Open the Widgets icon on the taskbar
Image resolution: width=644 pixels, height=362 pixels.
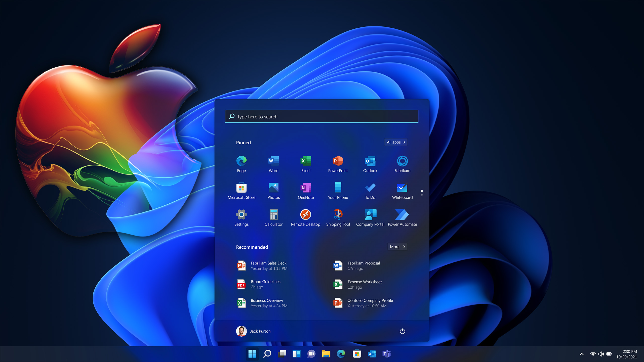click(x=297, y=354)
